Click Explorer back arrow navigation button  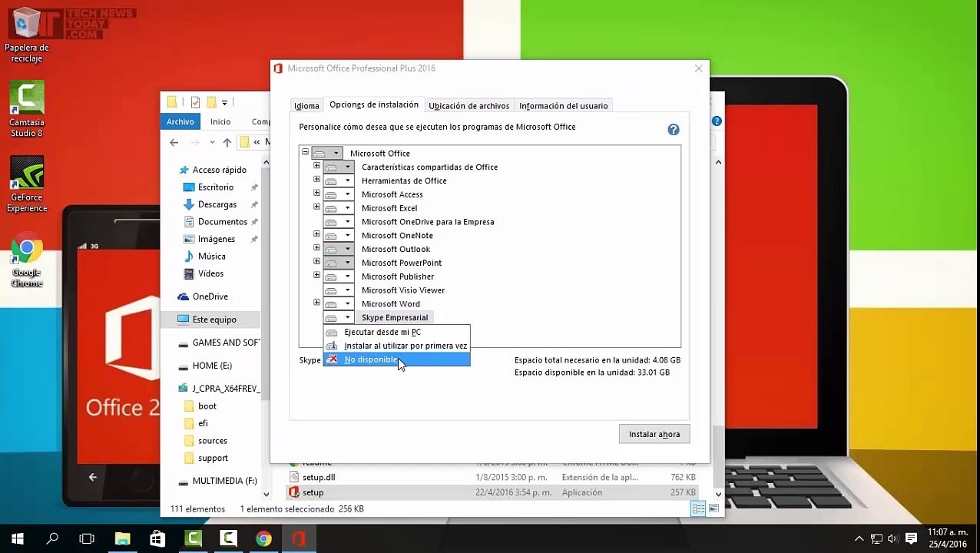174,142
